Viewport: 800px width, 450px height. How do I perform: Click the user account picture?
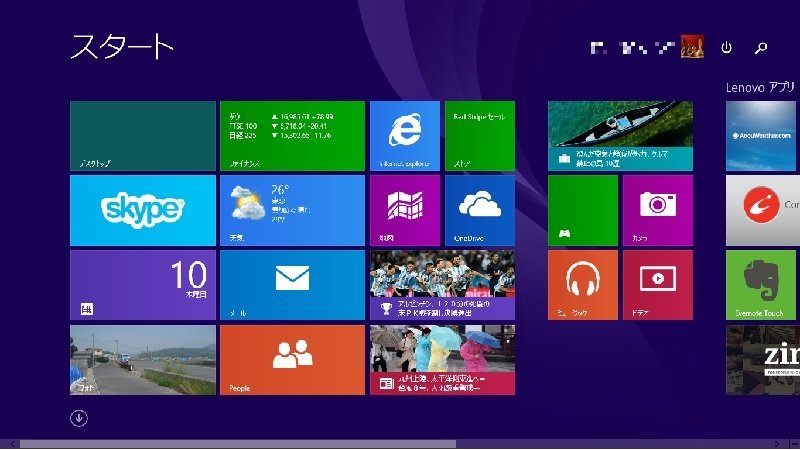(x=692, y=46)
